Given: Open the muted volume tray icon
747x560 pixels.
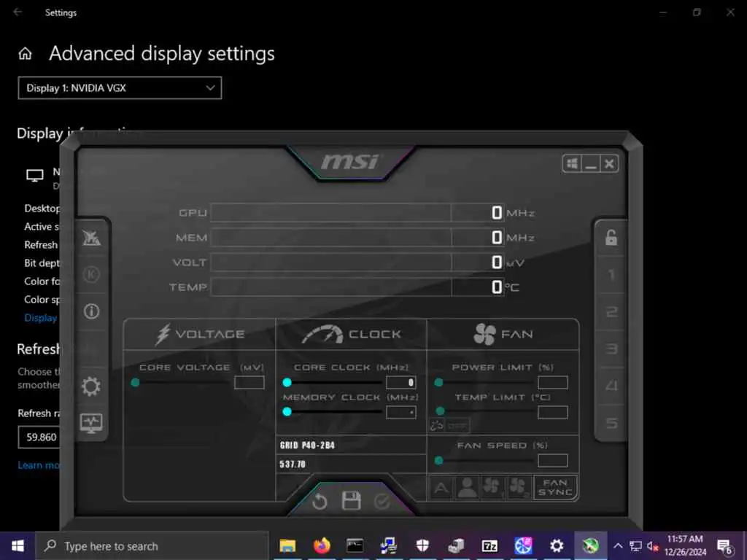Looking at the screenshot, I should point(653,546).
